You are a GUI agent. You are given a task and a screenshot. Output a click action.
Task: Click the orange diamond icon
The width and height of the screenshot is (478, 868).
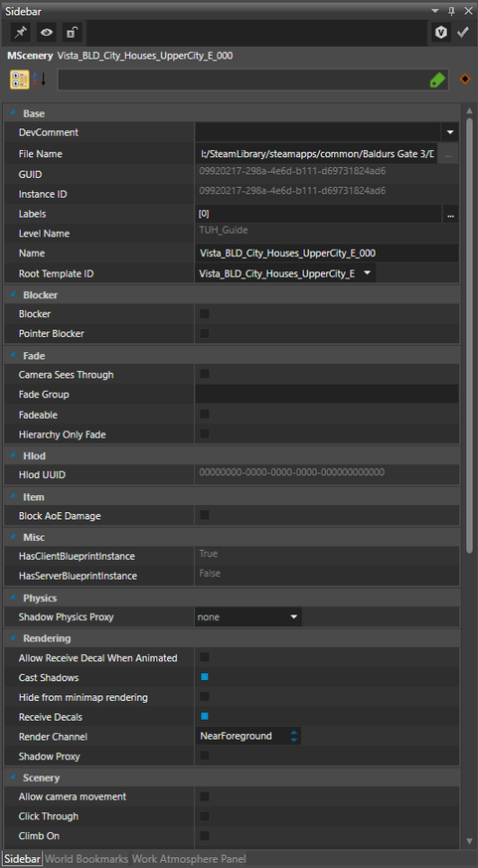tap(465, 80)
